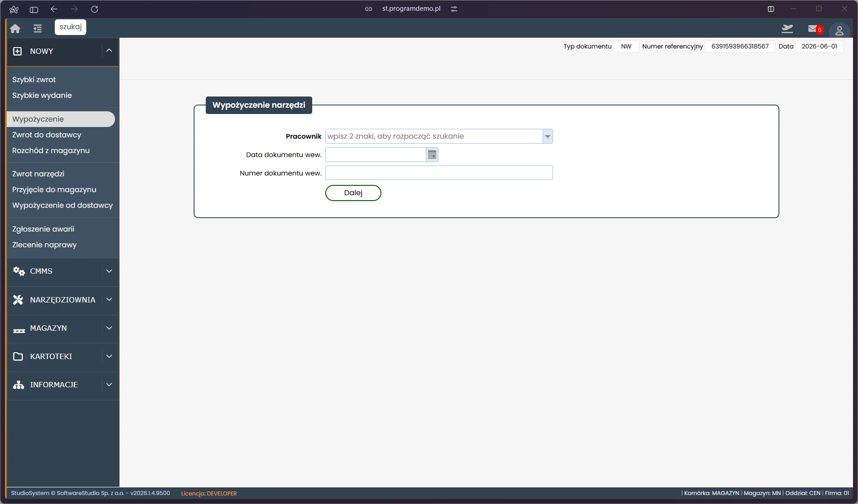Open messages envelope with 6 badge
This screenshot has width=858, height=504.
coord(815,29)
